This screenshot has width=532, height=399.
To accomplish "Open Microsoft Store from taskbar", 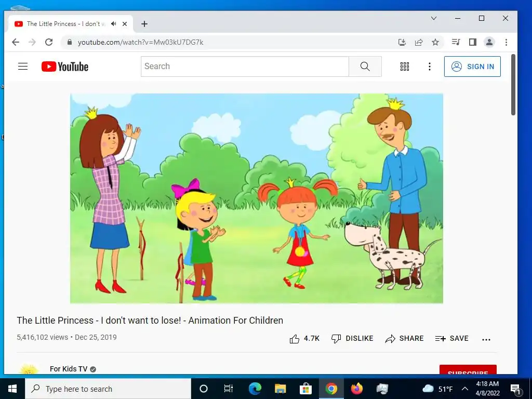I will point(305,389).
